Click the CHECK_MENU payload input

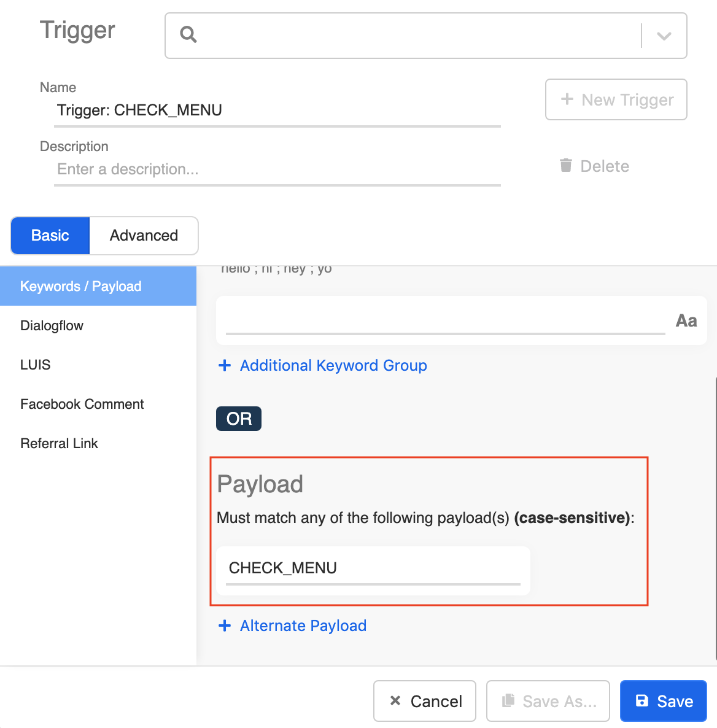[371, 568]
